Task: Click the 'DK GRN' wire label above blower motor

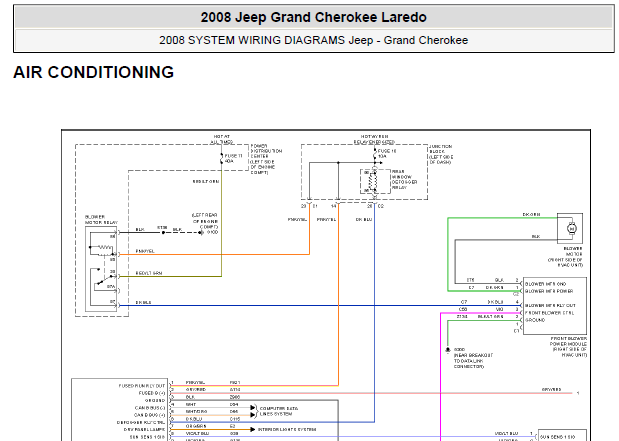Action: [x=531, y=214]
